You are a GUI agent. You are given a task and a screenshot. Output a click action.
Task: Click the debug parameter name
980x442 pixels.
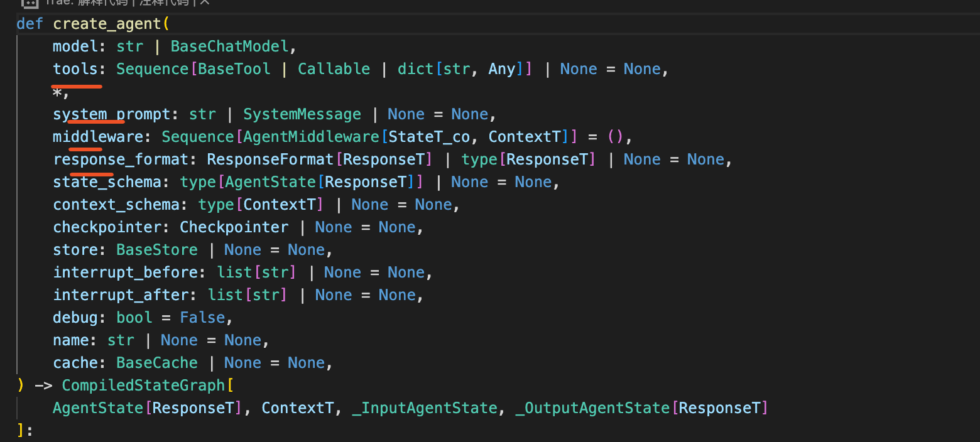coord(75,318)
